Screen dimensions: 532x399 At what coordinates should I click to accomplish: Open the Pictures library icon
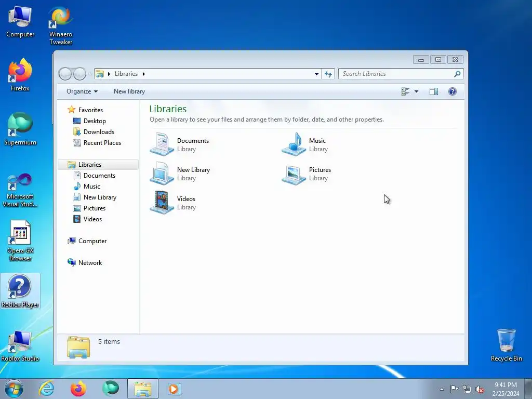[x=294, y=175]
